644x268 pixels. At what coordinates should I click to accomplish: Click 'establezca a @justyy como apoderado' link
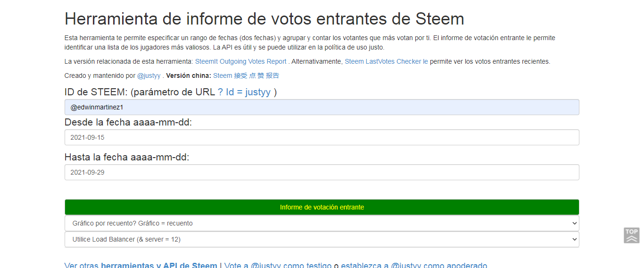(x=414, y=266)
